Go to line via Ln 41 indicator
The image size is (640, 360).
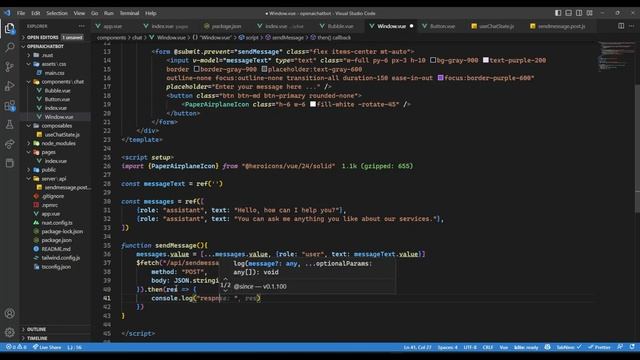418,347
